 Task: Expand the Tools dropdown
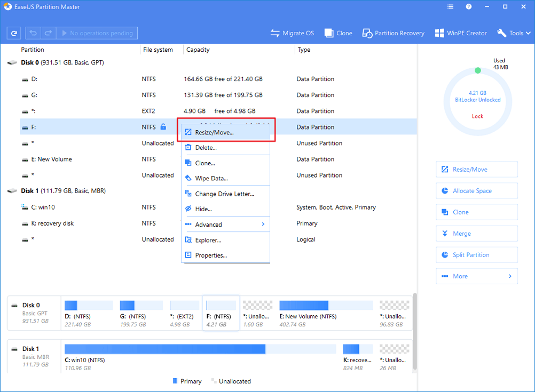click(x=514, y=33)
